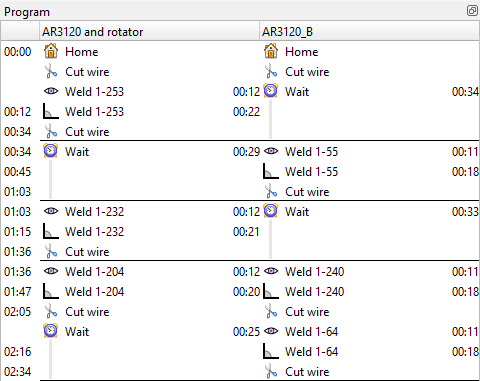Click the 00:21 duration of Weld 1-232

tap(246, 232)
